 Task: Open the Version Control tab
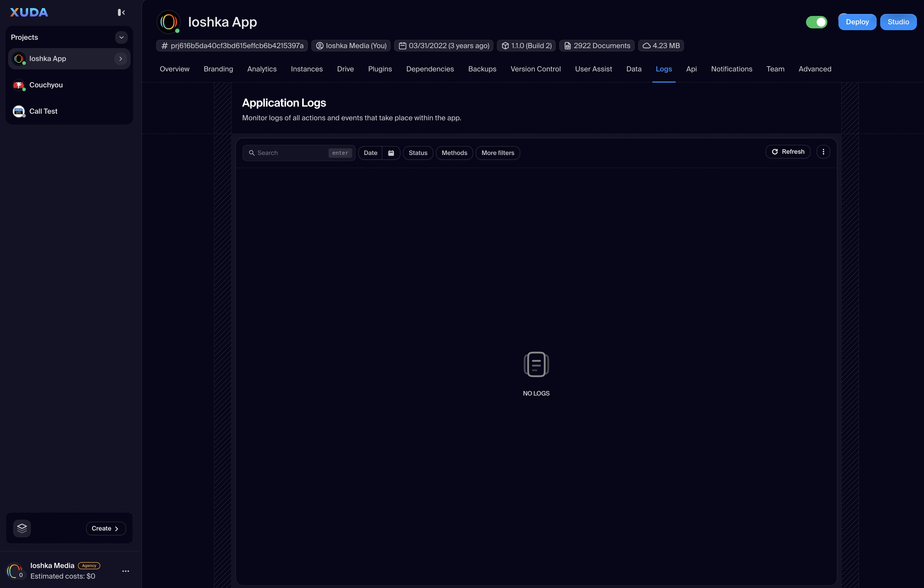point(535,69)
